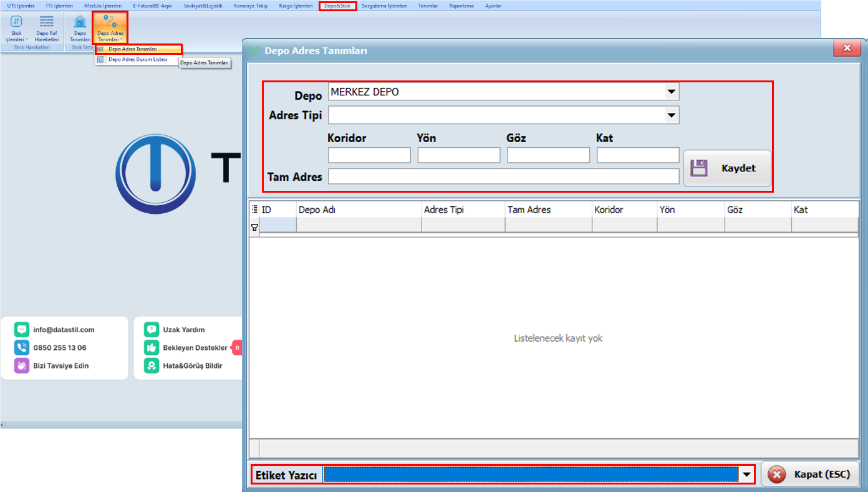Select Depo Adres Durum Listesi menu item
The image size is (868, 492).
pos(137,60)
